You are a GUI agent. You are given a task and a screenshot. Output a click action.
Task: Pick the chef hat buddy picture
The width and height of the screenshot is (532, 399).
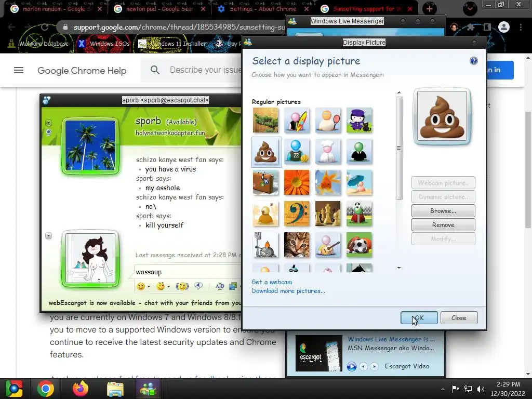(x=328, y=151)
